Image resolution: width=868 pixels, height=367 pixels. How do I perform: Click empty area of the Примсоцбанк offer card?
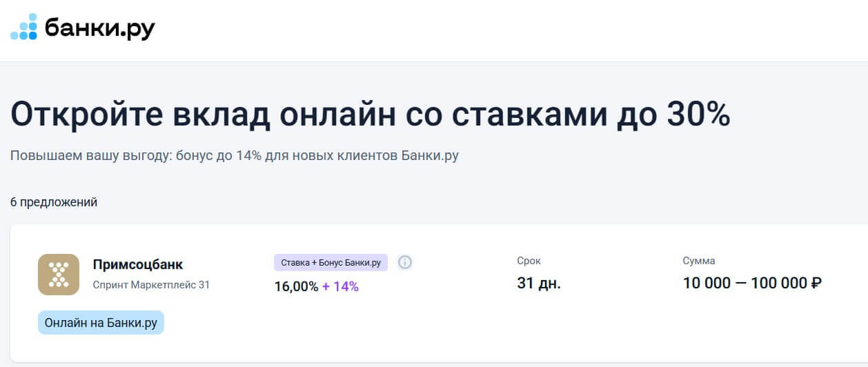[483, 331]
